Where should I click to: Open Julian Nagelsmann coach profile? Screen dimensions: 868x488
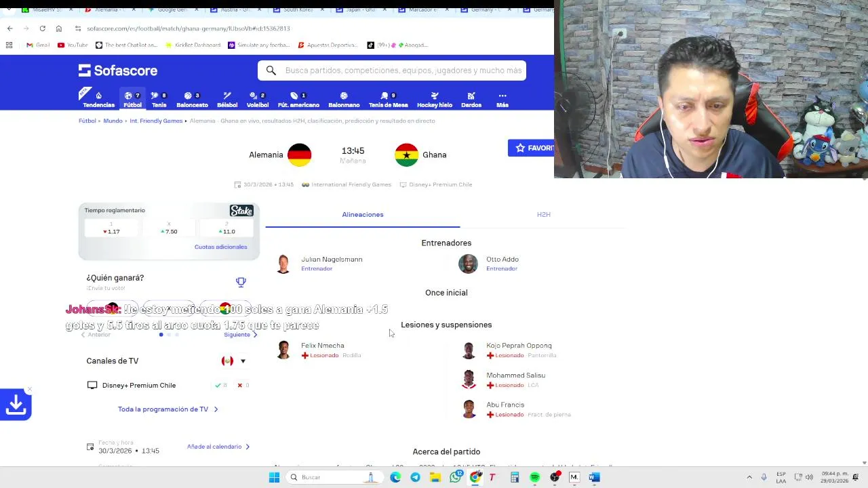tap(319, 264)
